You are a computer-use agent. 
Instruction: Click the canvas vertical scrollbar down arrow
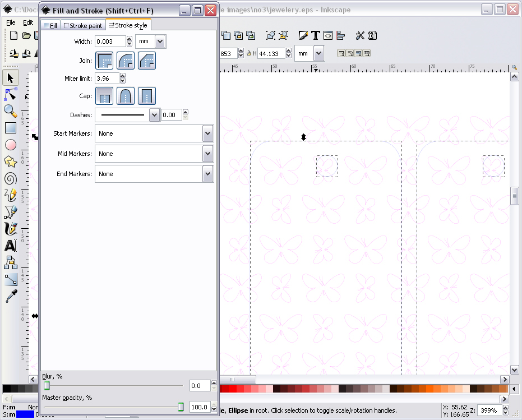514,370
